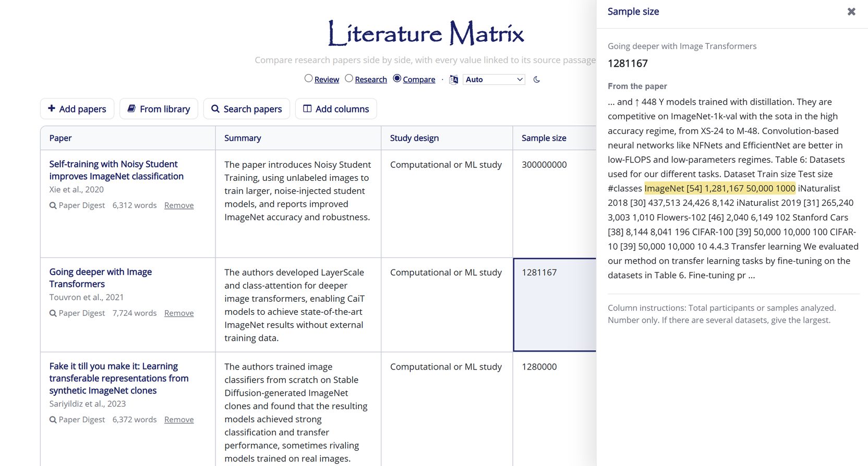Screen dimensions: 868x466
Task: Click '7,724 words' in Image Transformers row
Action: pyautogui.click(x=135, y=313)
